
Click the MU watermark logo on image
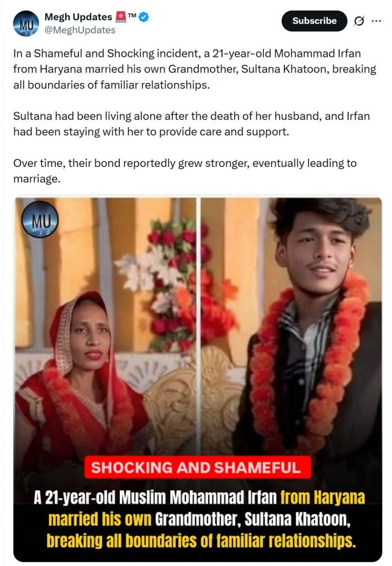tap(40, 219)
